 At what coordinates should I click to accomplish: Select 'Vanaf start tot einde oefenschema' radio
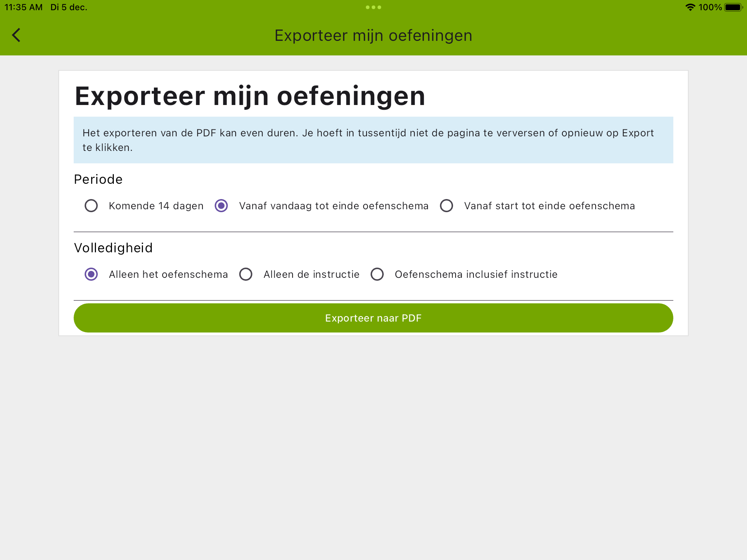(x=446, y=206)
